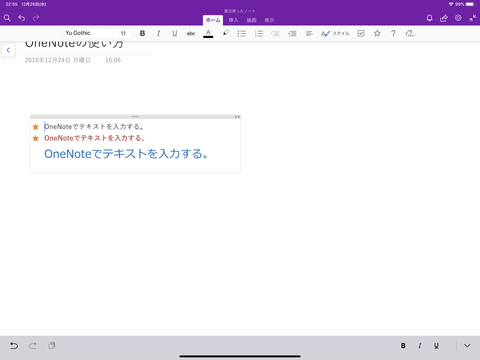Check the Wi-Fi status icon
480x360 pixels.
click(451, 4)
